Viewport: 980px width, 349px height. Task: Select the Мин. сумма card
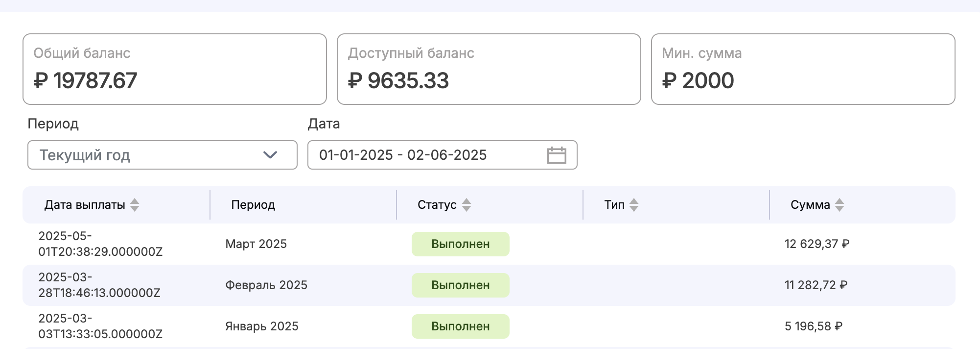803,69
